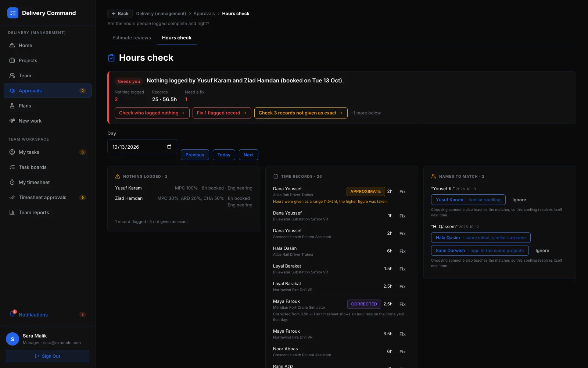This screenshot has height=368, width=588.
Task: Go to the Team page
Action: point(47,75)
